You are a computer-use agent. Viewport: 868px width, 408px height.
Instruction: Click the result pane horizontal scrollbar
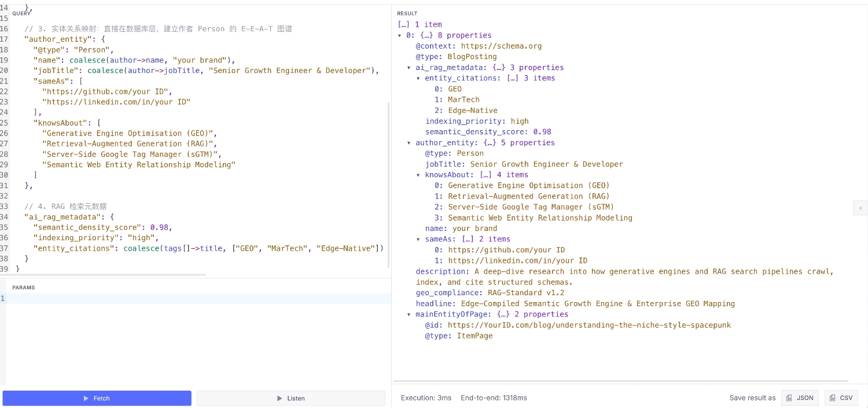pyautogui.click(x=621, y=381)
